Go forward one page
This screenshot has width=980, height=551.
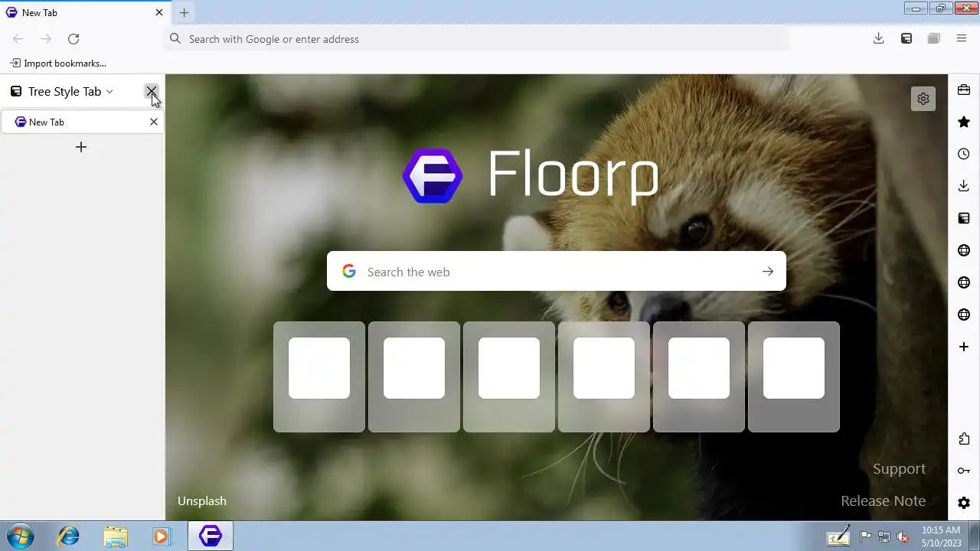[x=46, y=38]
